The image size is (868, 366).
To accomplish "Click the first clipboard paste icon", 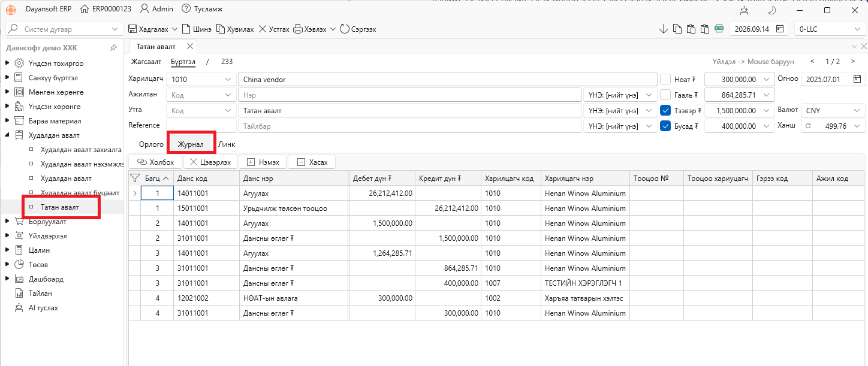I will coord(691,29).
